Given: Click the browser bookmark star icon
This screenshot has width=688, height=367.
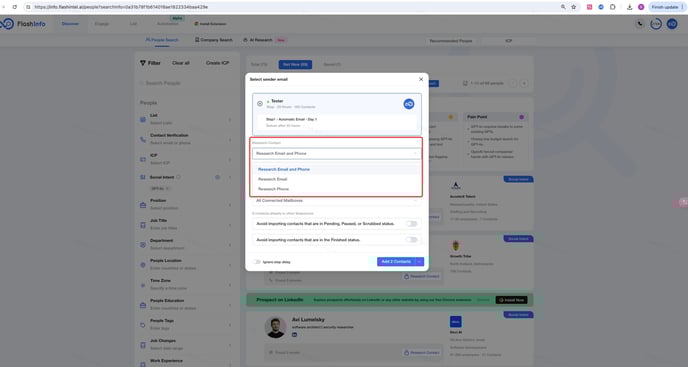Looking at the screenshot, I should (573, 7).
